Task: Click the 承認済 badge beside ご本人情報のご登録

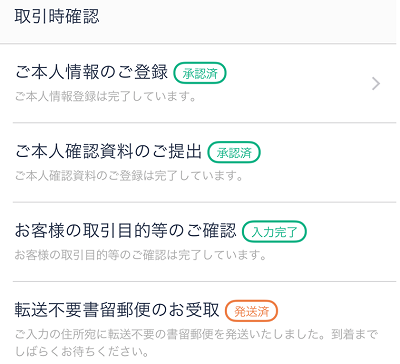Action: [200, 73]
